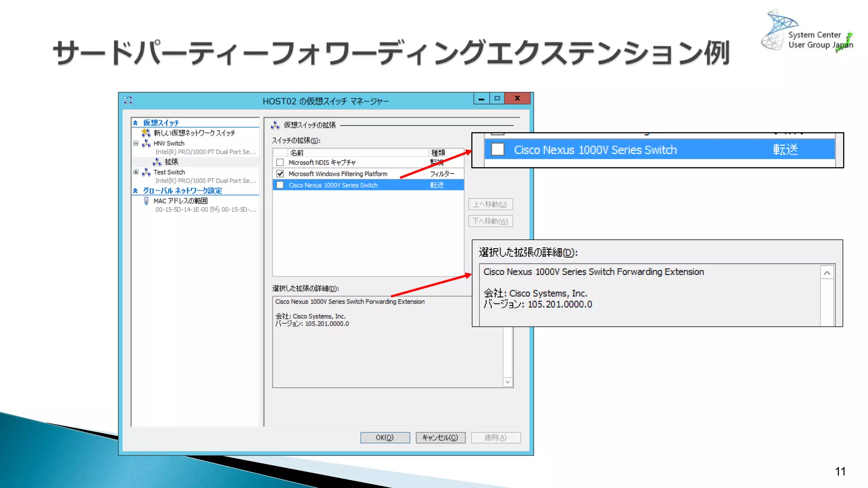This screenshot has height=488, width=868.
Task: Collapse the HNV Switch tree node
Action: [136, 143]
